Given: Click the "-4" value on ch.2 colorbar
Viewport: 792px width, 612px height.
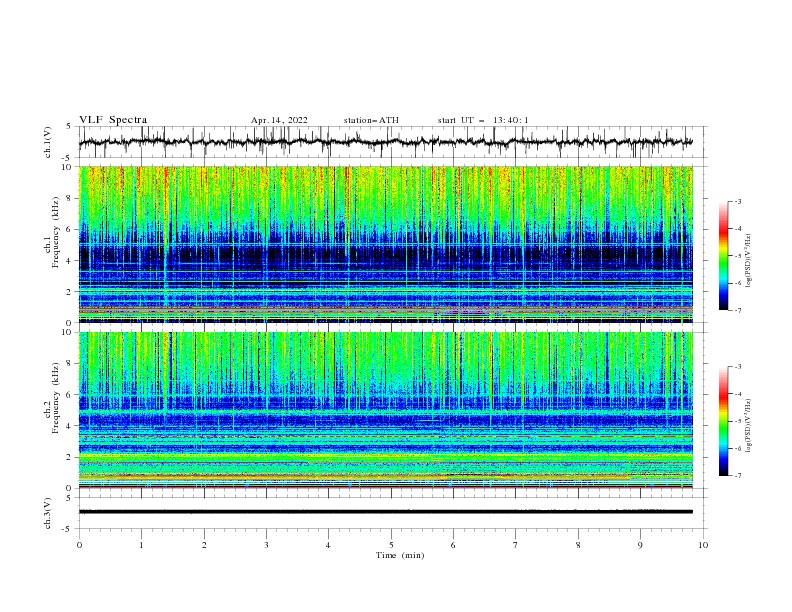Looking at the screenshot, I should pyautogui.click(x=738, y=394).
